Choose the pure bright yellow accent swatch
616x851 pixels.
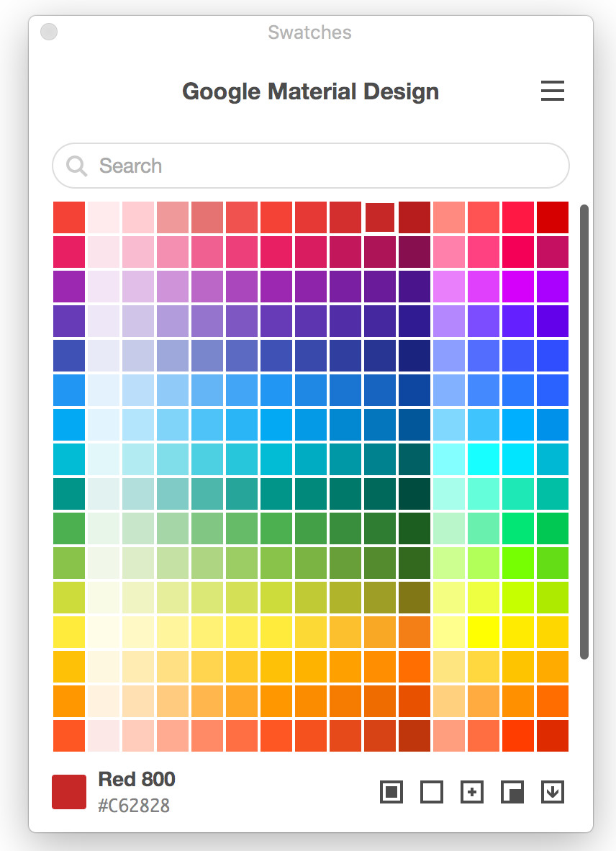coord(483,632)
